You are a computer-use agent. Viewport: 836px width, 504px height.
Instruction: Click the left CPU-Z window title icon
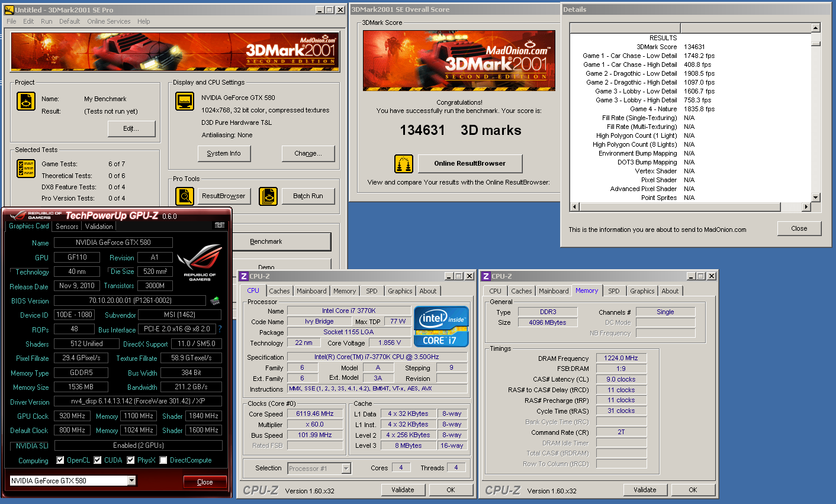pos(243,276)
